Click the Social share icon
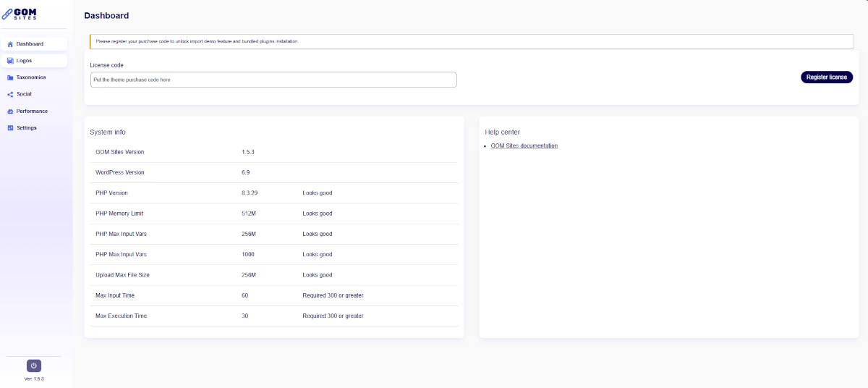Image resolution: width=868 pixels, height=388 pixels. (x=10, y=94)
